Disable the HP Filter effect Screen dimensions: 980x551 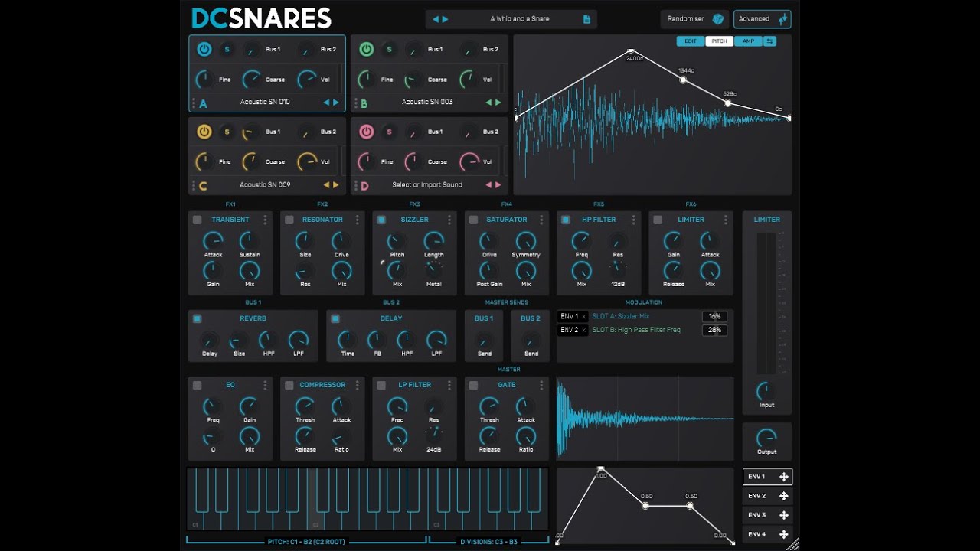click(x=565, y=220)
